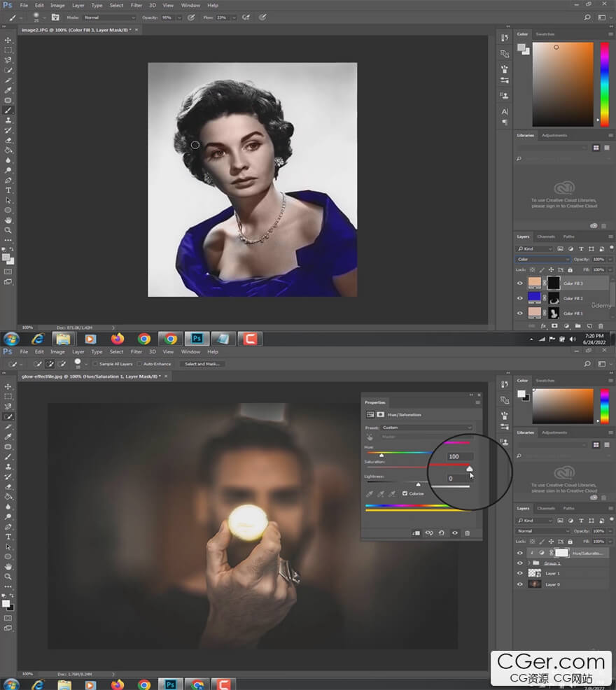616x690 pixels.
Task: Pick the Eraser tool in top Photoshop window
Action: pyautogui.click(x=8, y=141)
